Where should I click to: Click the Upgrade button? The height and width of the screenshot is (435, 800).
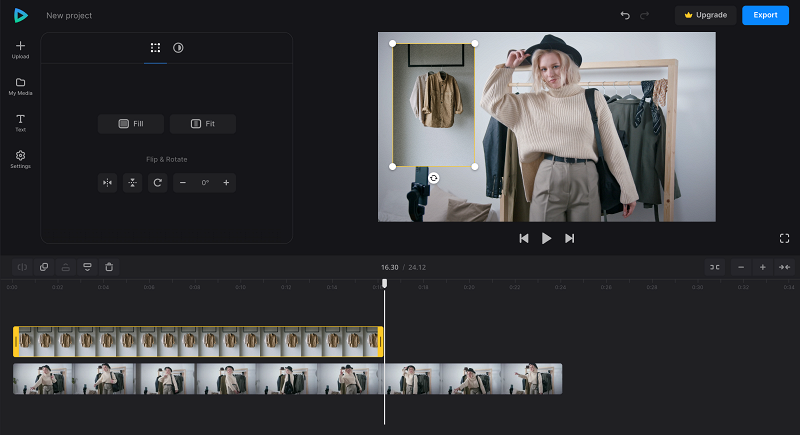coord(706,15)
